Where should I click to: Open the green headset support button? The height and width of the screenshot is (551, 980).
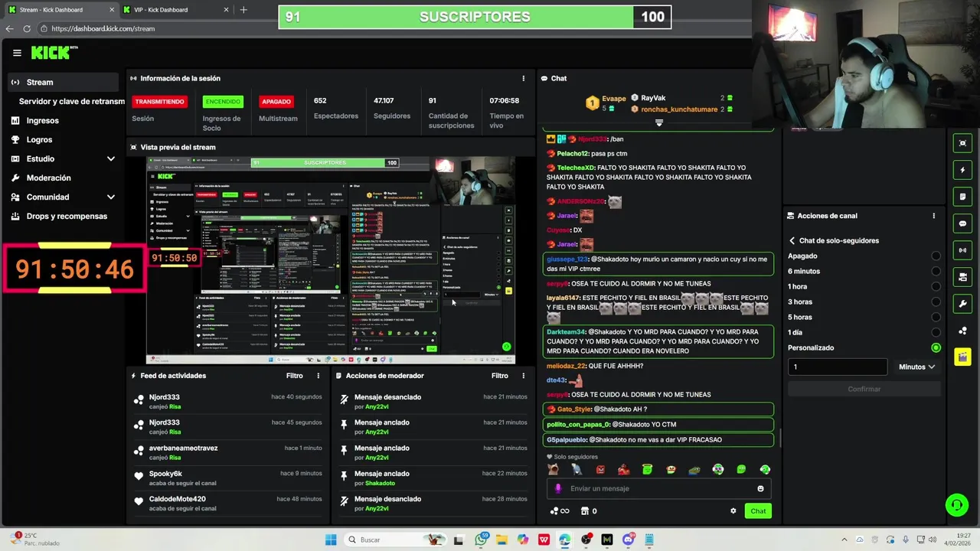click(x=955, y=504)
